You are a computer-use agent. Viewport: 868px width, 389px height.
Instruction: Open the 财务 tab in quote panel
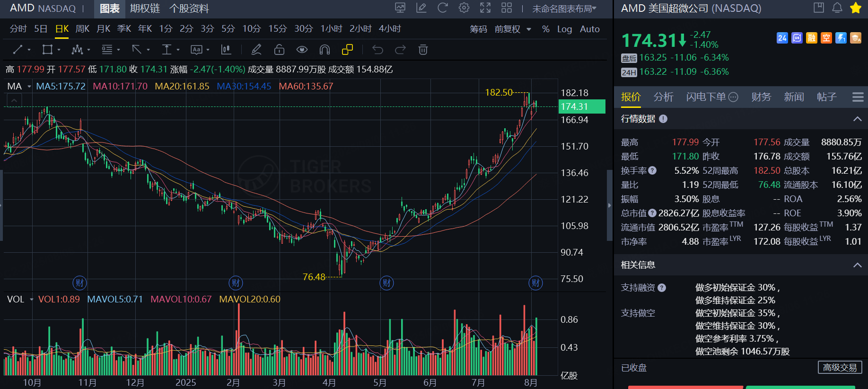[761, 97]
